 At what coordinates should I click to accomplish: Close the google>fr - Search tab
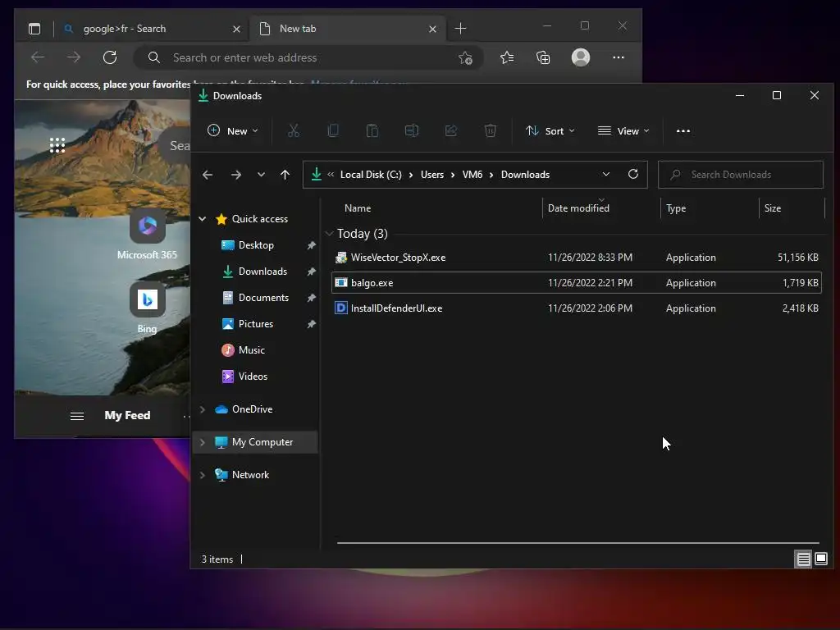(x=236, y=29)
